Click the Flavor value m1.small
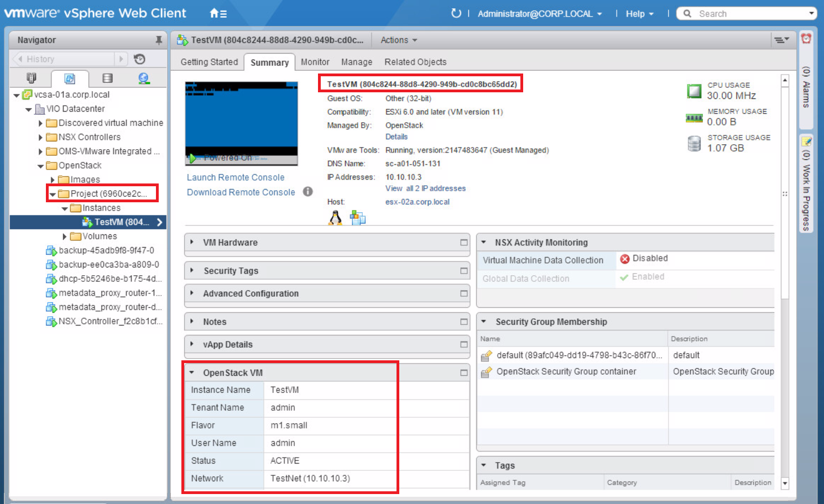The height and width of the screenshot is (504, 824). tap(289, 425)
